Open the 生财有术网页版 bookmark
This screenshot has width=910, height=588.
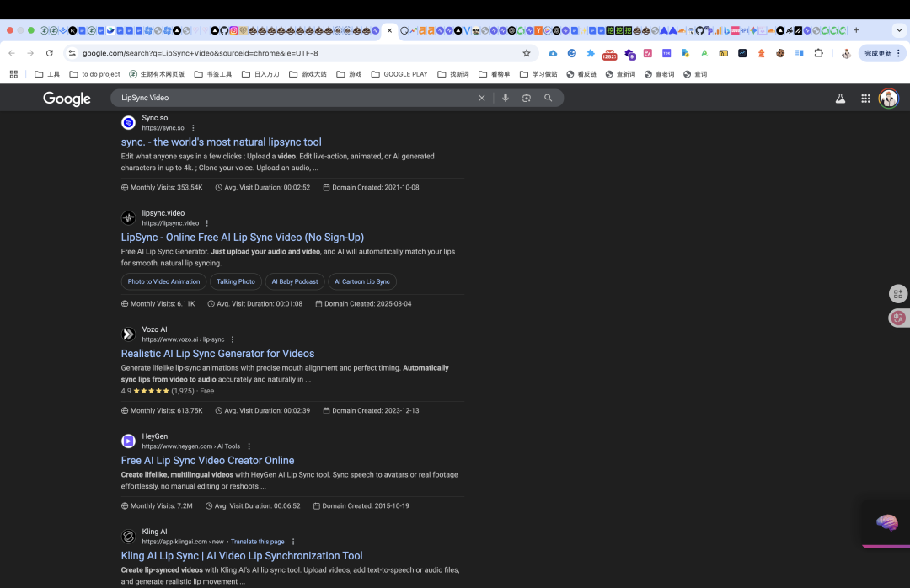(157, 74)
